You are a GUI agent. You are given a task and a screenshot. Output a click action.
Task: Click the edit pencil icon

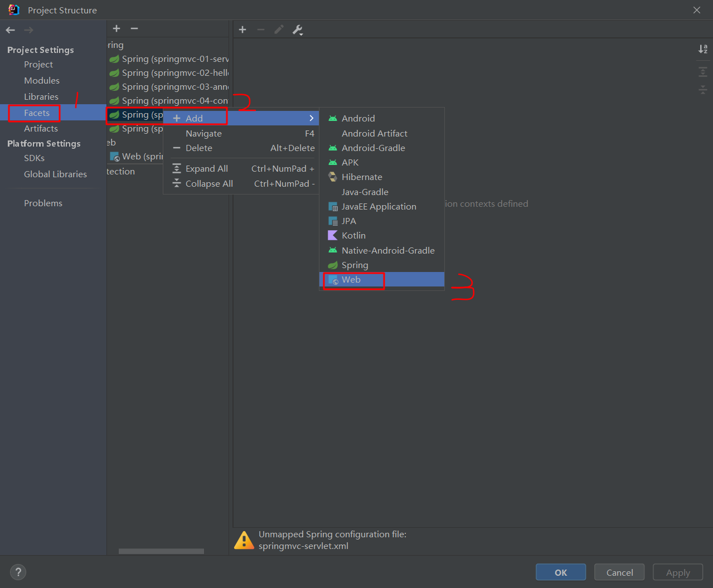point(279,30)
